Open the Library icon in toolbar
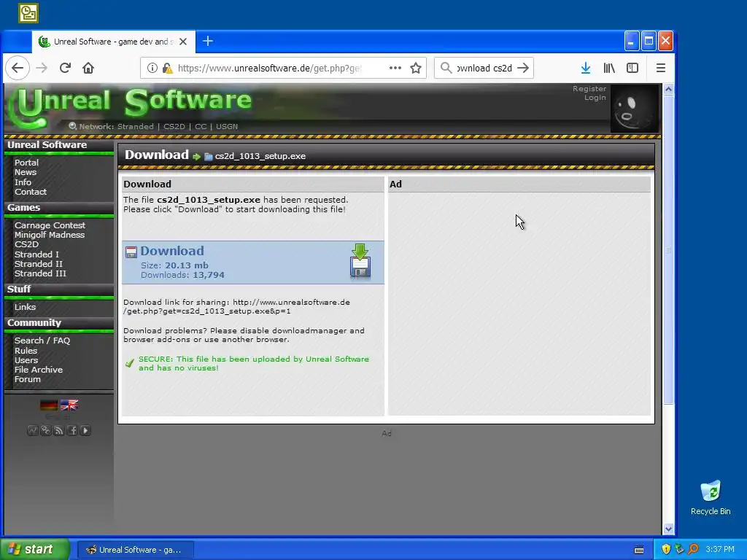 609,68
